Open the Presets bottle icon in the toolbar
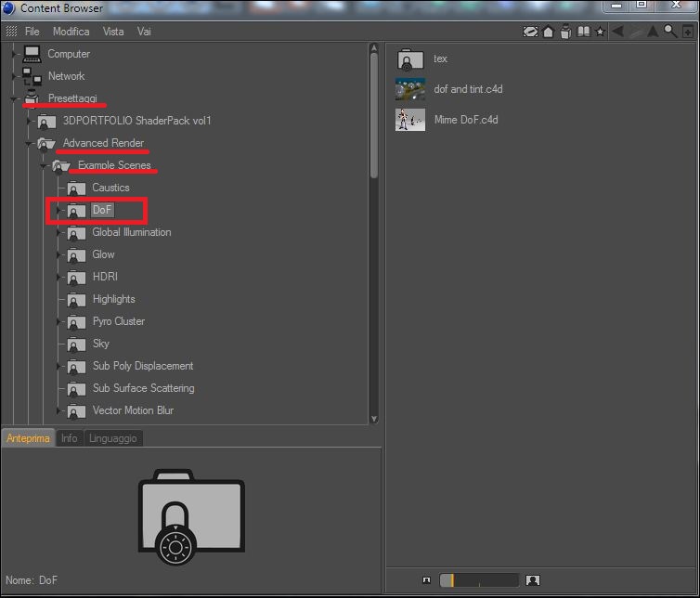This screenshot has width=700, height=598. point(566,32)
